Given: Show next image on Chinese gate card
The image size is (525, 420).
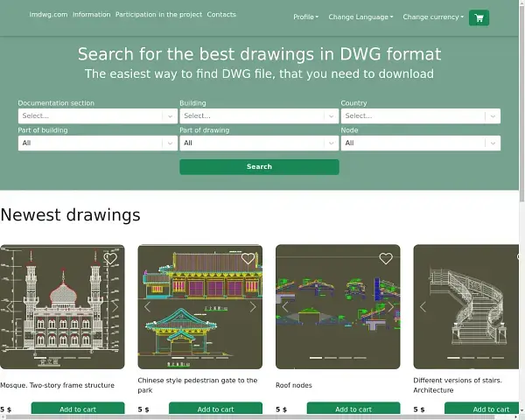Looking at the screenshot, I should click(x=253, y=307).
